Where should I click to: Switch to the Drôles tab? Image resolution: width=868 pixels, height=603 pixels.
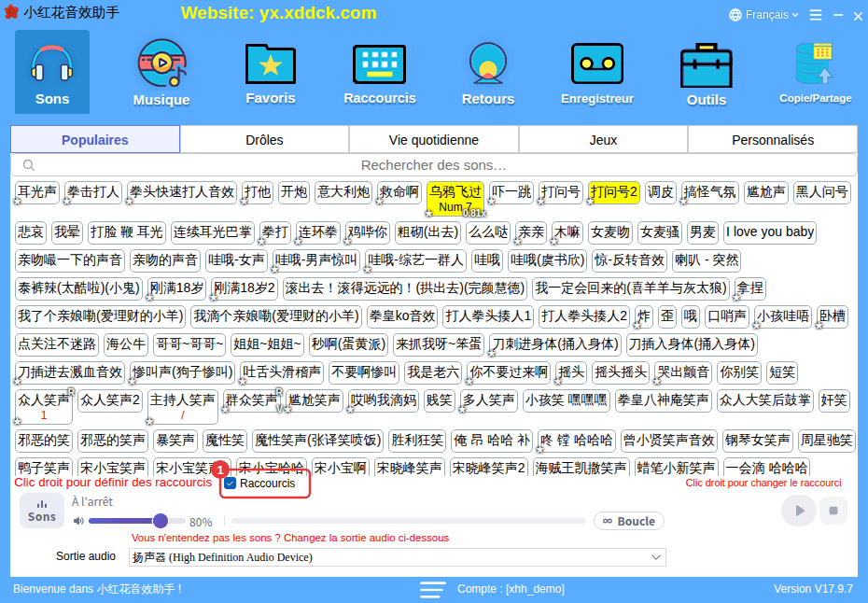265,139
